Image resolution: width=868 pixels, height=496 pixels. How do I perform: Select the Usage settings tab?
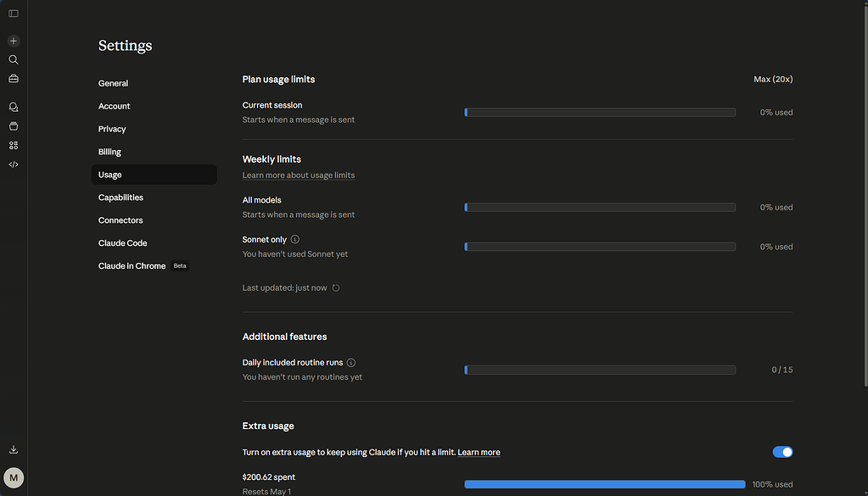[x=154, y=175]
